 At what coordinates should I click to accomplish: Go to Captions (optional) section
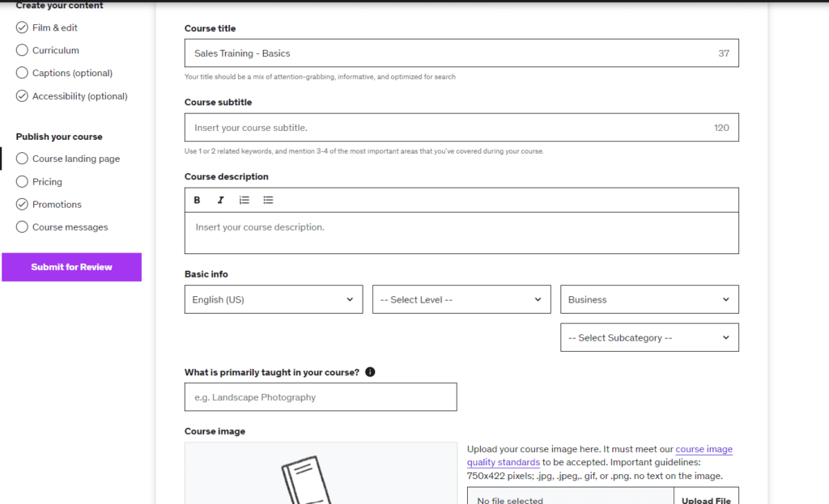click(x=72, y=73)
